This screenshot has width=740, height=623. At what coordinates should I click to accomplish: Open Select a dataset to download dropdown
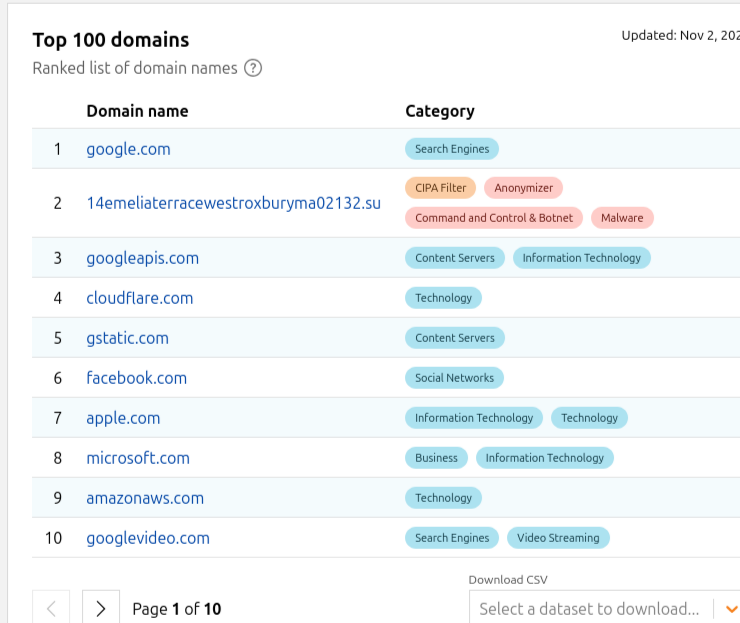click(590, 608)
